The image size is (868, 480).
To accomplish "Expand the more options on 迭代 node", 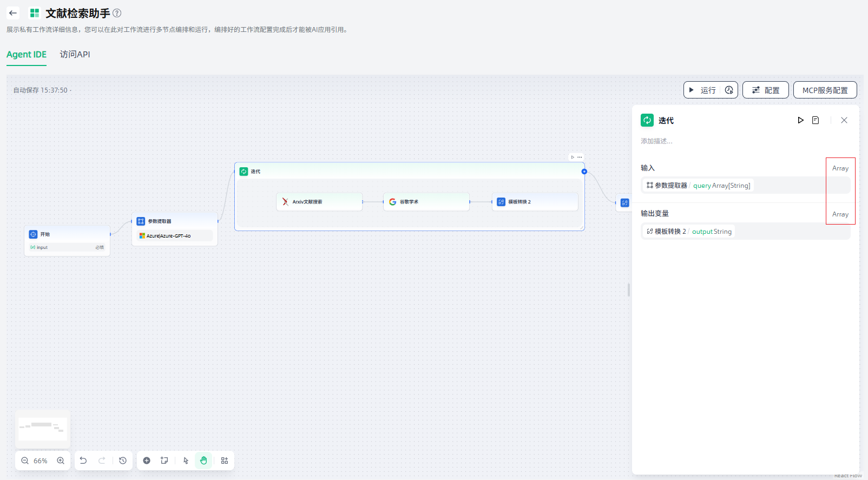I will (580, 157).
